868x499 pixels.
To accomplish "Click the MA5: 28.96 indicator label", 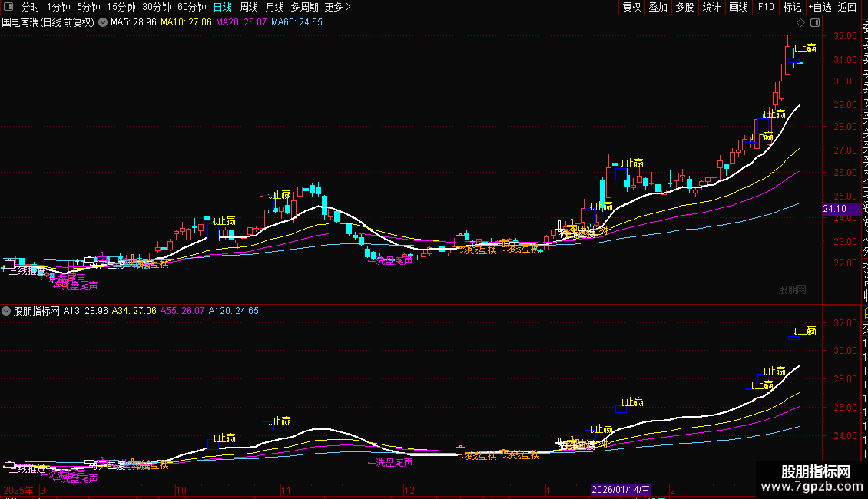I will coord(134,23).
